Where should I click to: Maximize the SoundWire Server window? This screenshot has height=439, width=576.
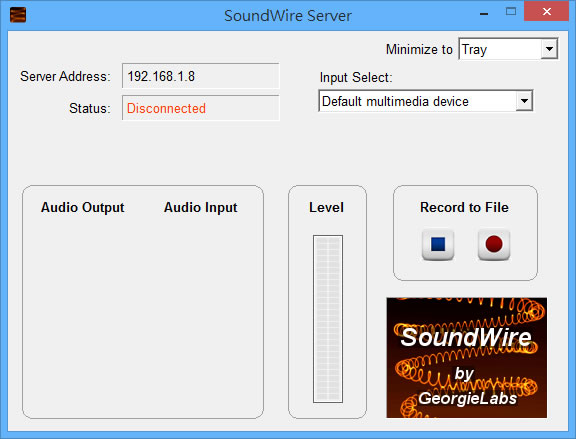click(511, 12)
